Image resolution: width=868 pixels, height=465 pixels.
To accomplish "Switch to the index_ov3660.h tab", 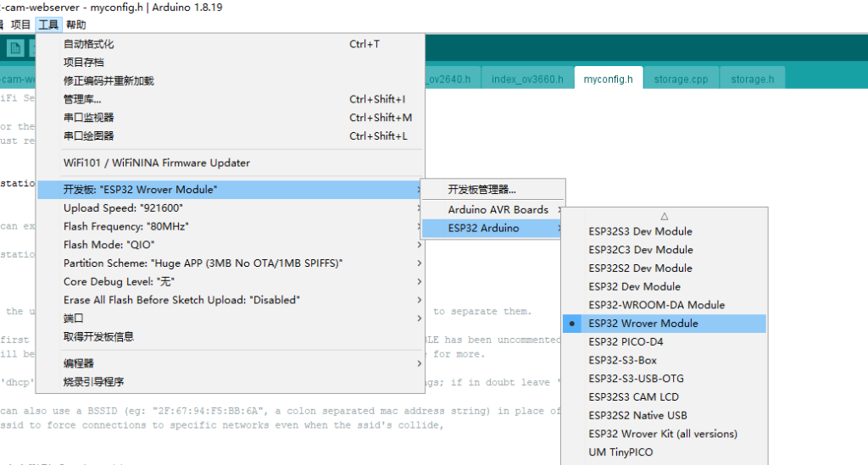I will coord(526,80).
